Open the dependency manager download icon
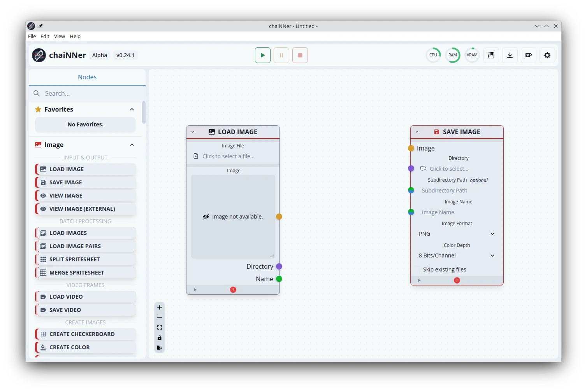Screen dimensions: 587x392 [510, 55]
